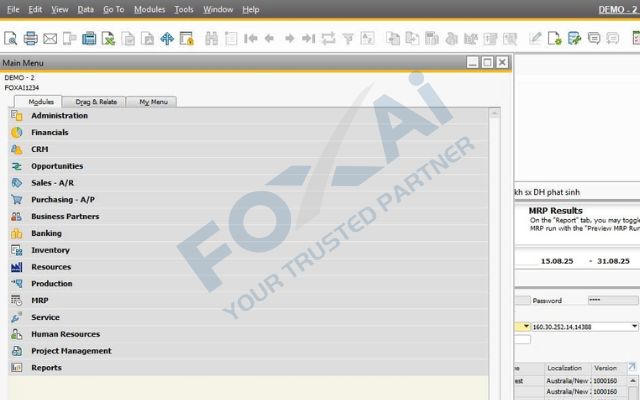
Task: Click the Password field in background window
Action: coord(613,300)
